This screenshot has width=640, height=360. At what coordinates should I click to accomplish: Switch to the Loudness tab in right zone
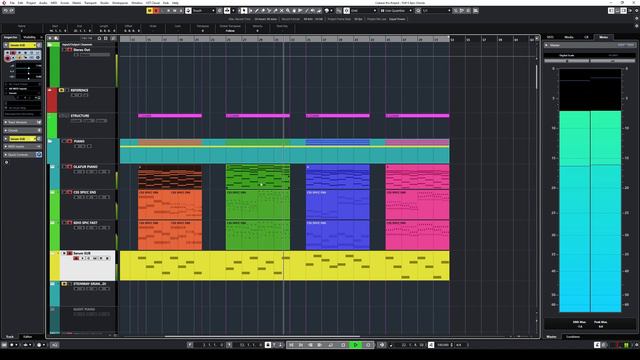(x=573, y=337)
